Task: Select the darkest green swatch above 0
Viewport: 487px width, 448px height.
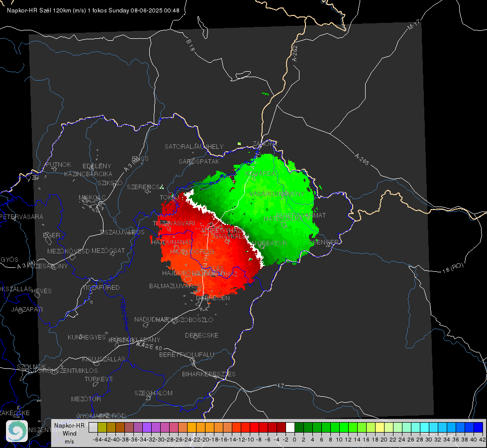Action: pos(299,427)
